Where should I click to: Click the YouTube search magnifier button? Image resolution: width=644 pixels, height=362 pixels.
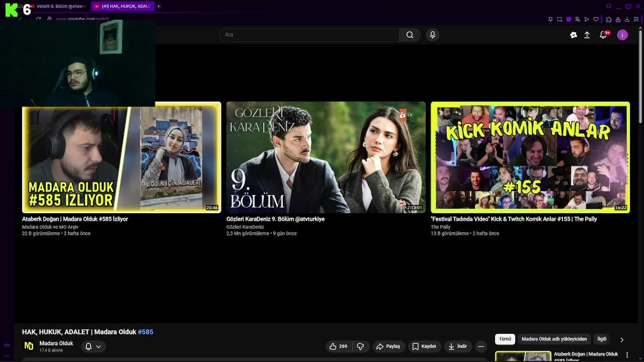410,35
